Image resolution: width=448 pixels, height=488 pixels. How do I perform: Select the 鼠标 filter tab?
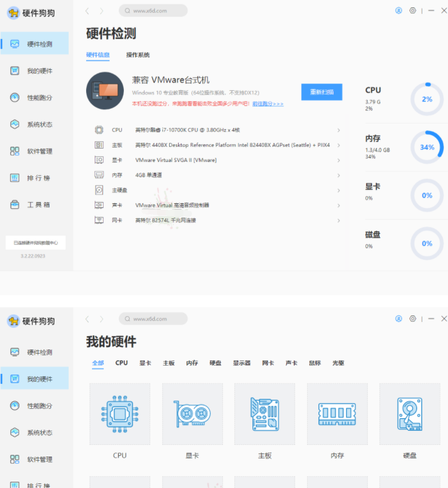(x=315, y=363)
